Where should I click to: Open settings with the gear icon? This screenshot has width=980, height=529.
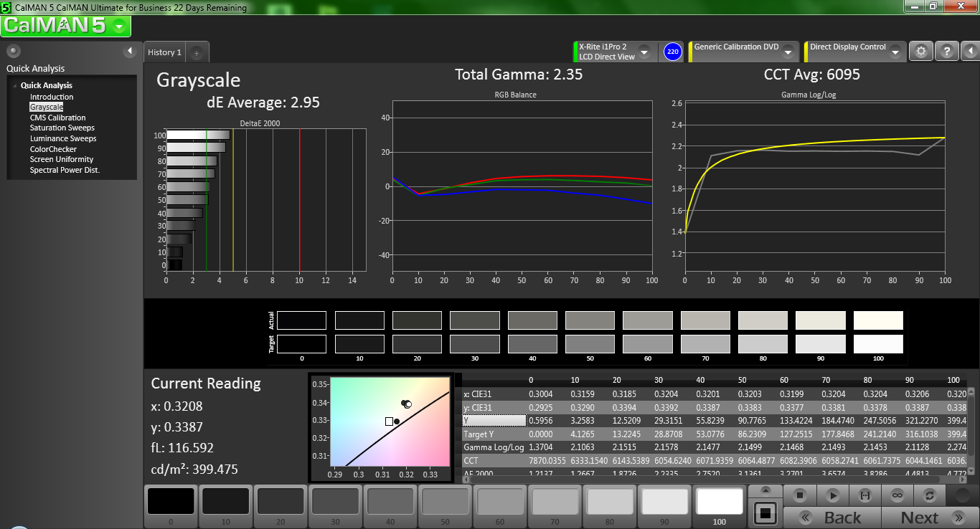click(x=921, y=52)
